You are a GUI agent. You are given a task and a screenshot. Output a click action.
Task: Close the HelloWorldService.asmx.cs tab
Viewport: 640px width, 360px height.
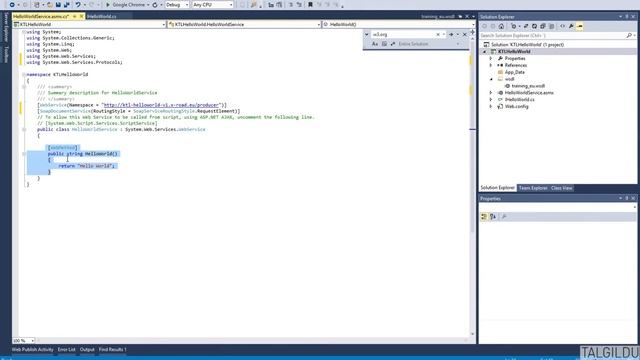[81, 16]
